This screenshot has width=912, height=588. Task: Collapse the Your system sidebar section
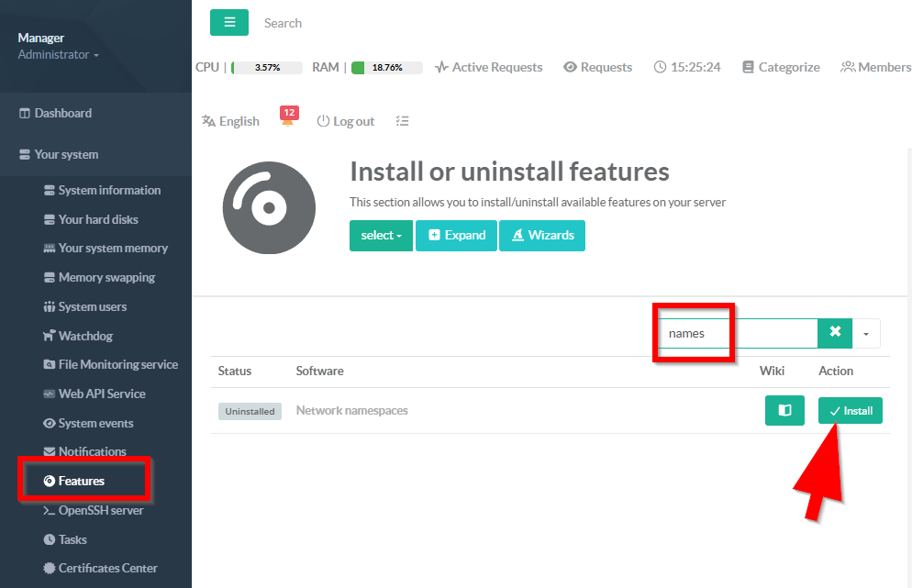pos(66,154)
